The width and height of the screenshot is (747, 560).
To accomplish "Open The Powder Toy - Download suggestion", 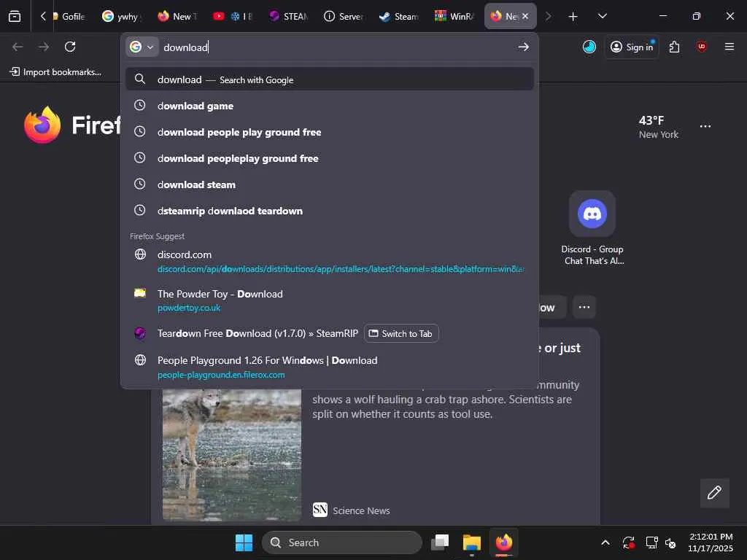I will coord(330,300).
